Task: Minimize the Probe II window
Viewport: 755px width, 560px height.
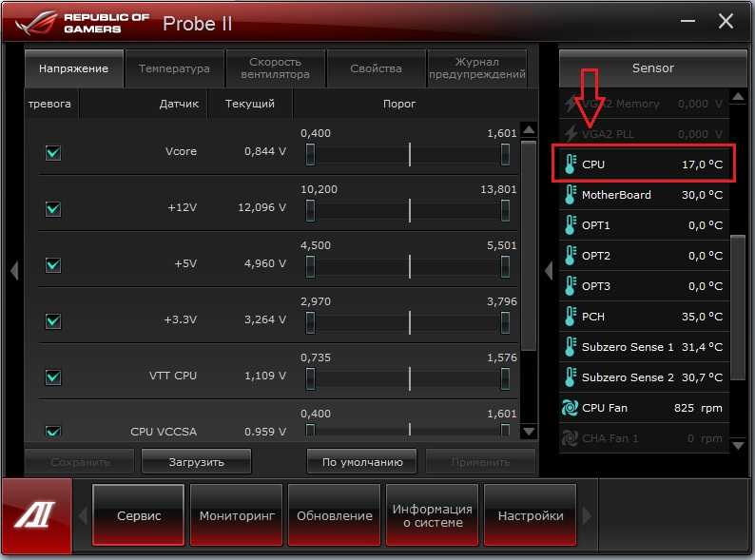Action: tap(687, 21)
